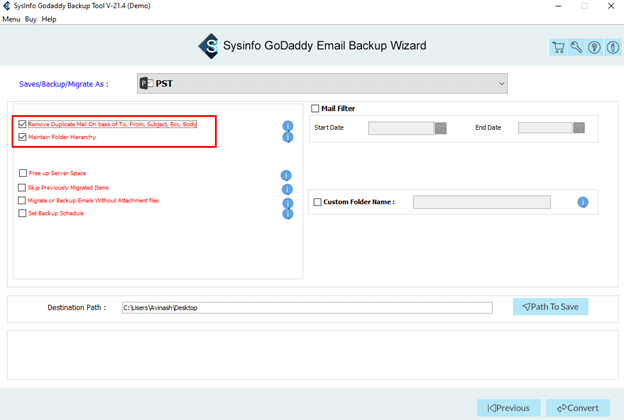
Task: Click the End Date input field
Action: click(545, 128)
